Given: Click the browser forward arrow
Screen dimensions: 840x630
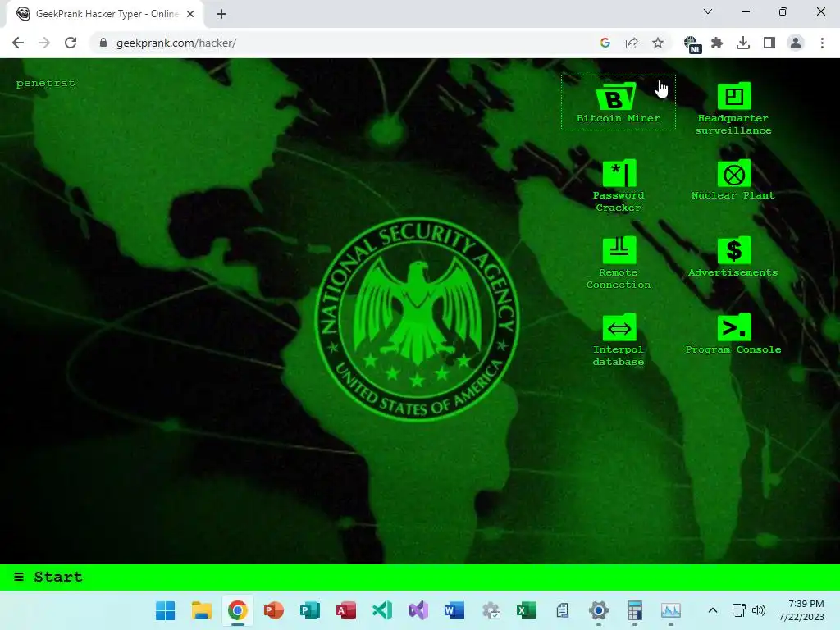Looking at the screenshot, I should [44, 43].
